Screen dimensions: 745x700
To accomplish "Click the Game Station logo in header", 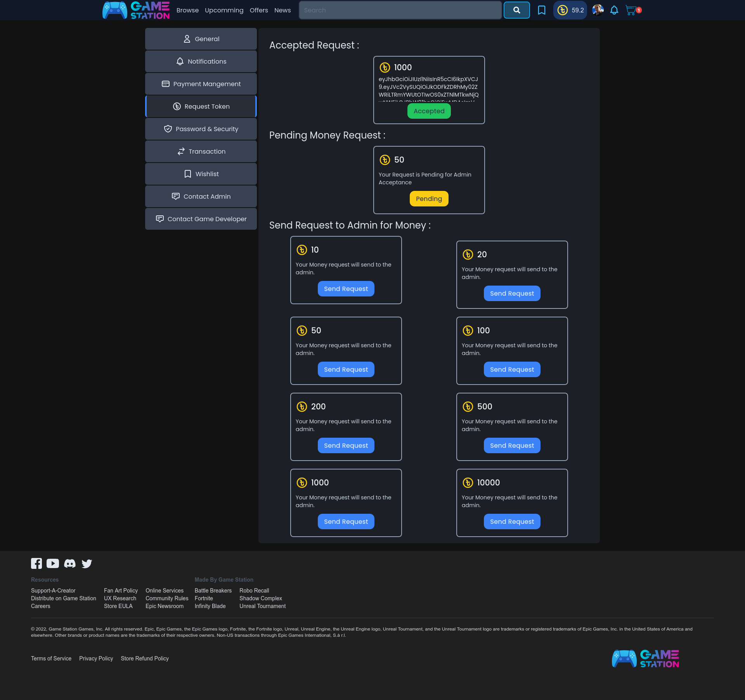I will click(x=136, y=10).
